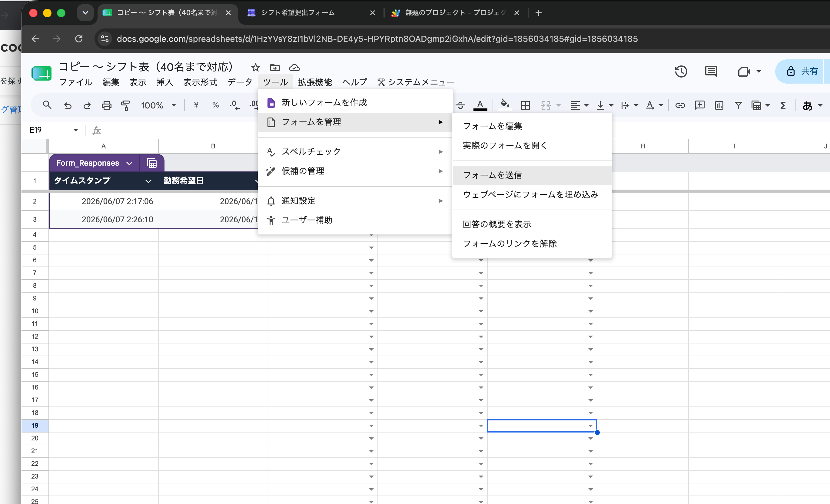Screen dimensions: 830x504
Task: Apply percent format
Action: pyautogui.click(x=216, y=105)
